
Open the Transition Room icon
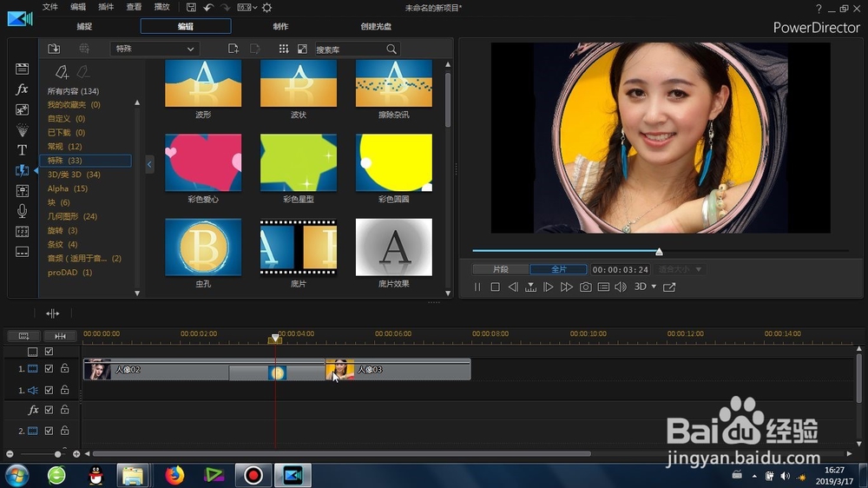click(x=23, y=170)
